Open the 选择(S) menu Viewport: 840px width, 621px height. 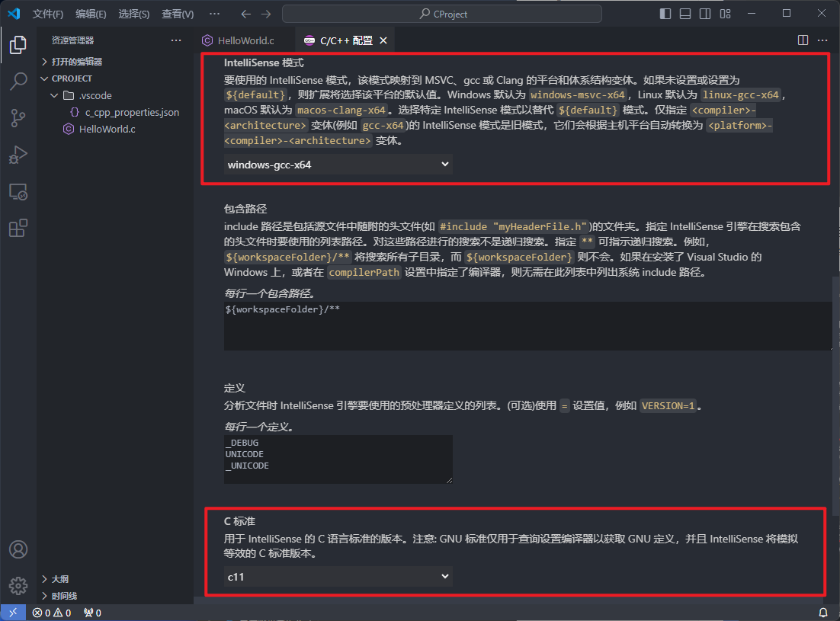[134, 14]
